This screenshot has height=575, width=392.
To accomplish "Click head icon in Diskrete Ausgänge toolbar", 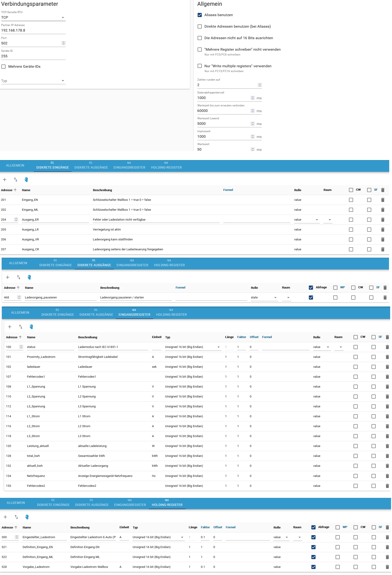I will click(29, 277).
